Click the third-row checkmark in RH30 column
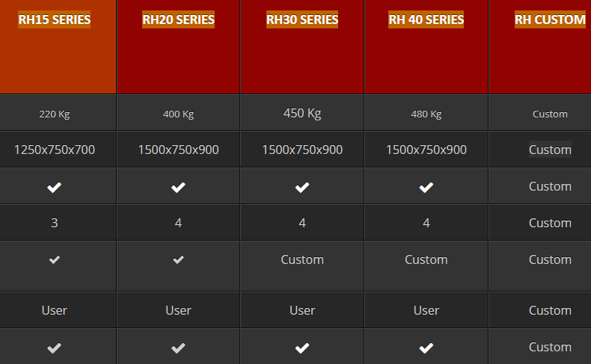Viewport: 591px width, 364px height. 302,187
